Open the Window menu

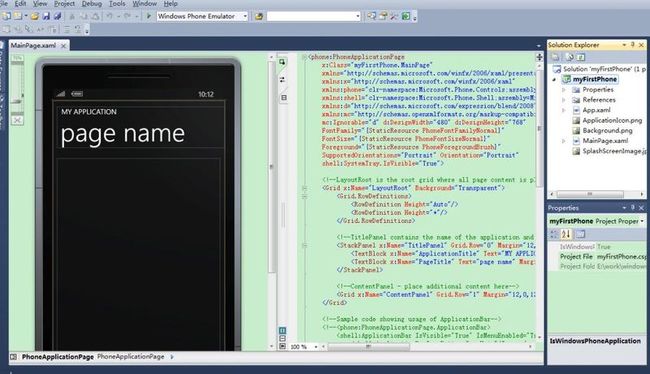click(144, 4)
